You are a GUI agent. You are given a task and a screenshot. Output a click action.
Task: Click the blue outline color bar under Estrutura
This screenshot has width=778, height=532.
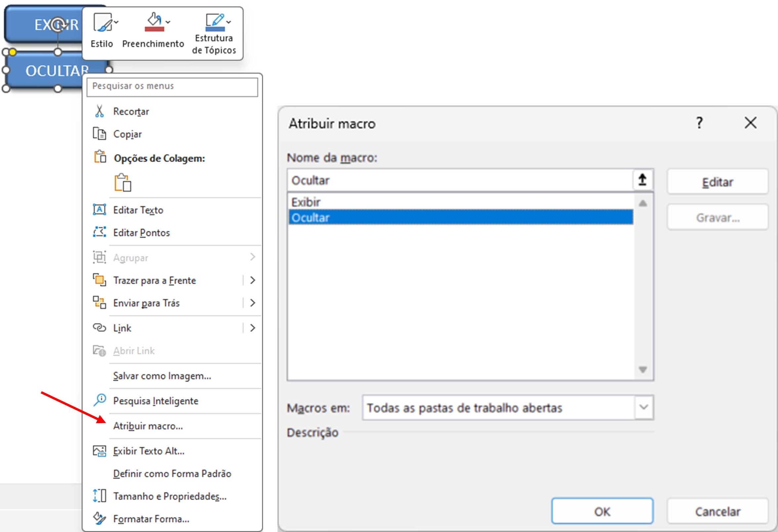[215, 29]
